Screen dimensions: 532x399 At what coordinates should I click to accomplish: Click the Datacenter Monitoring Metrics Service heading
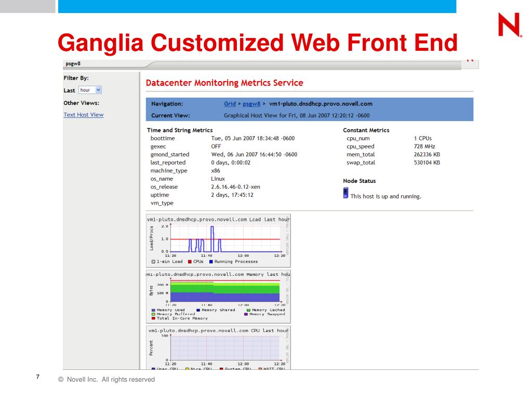tap(224, 83)
